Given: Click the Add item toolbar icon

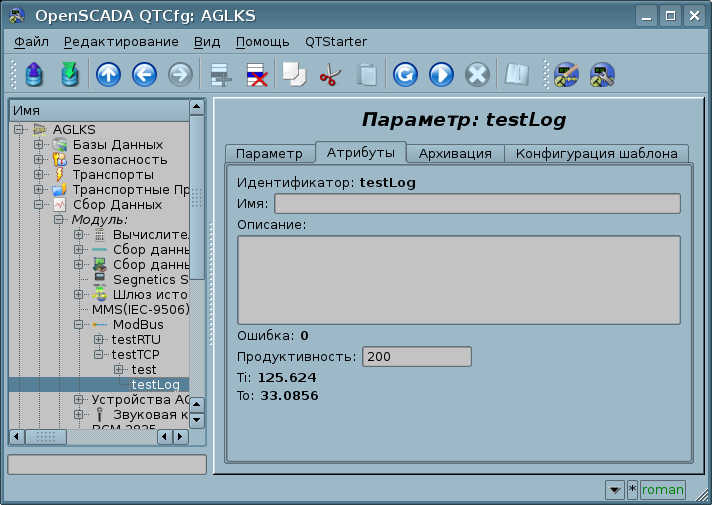Looking at the screenshot, I should 220,75.
